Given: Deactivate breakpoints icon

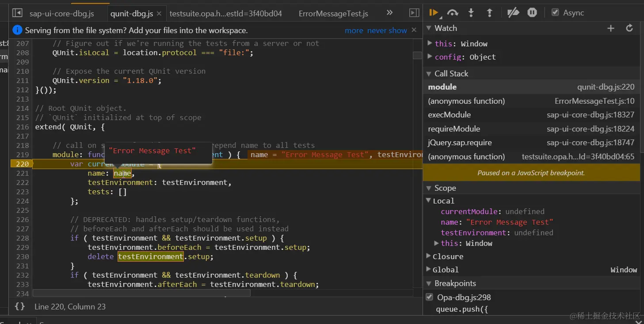Looking at the screenshot, I should point(513,13).
